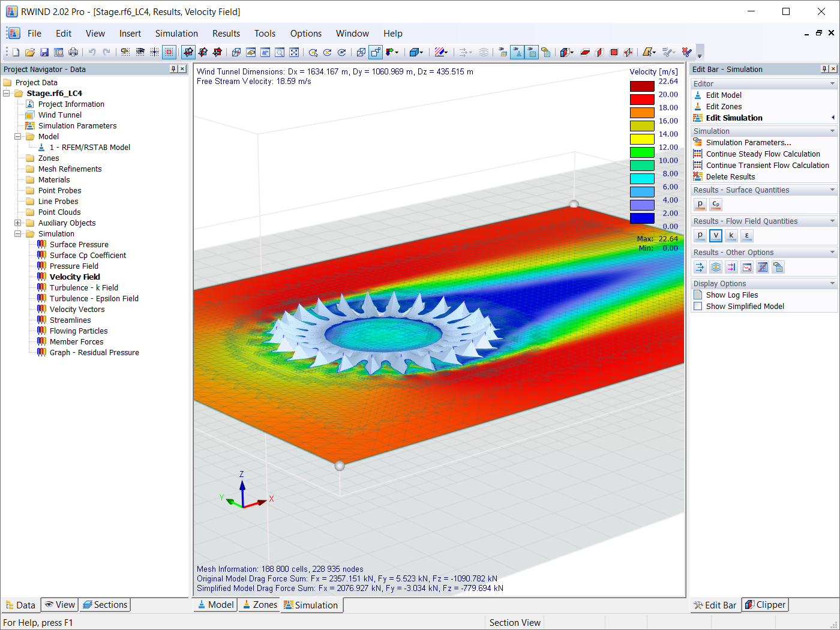Click the Show Log Files page icon
This screenshot has width=840, height=630.
698,295
